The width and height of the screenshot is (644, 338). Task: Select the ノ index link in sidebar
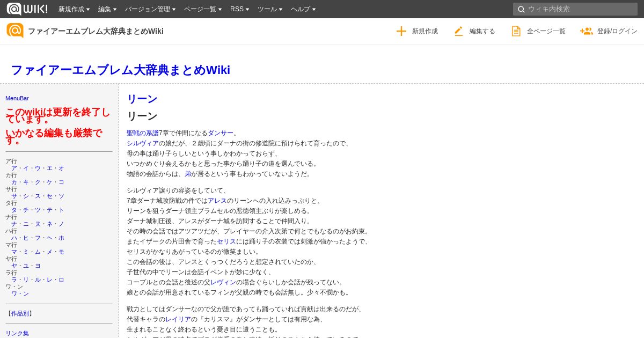(61, 224)
